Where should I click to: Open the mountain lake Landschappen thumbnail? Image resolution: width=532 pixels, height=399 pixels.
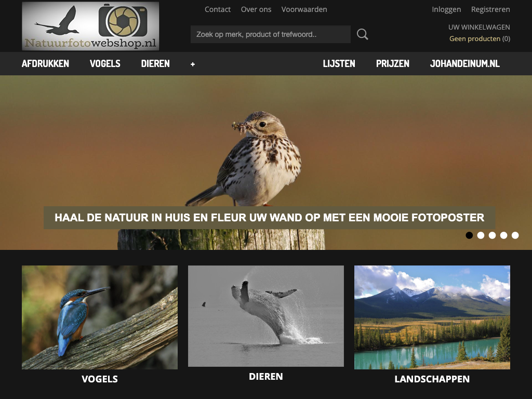[432, 317]
